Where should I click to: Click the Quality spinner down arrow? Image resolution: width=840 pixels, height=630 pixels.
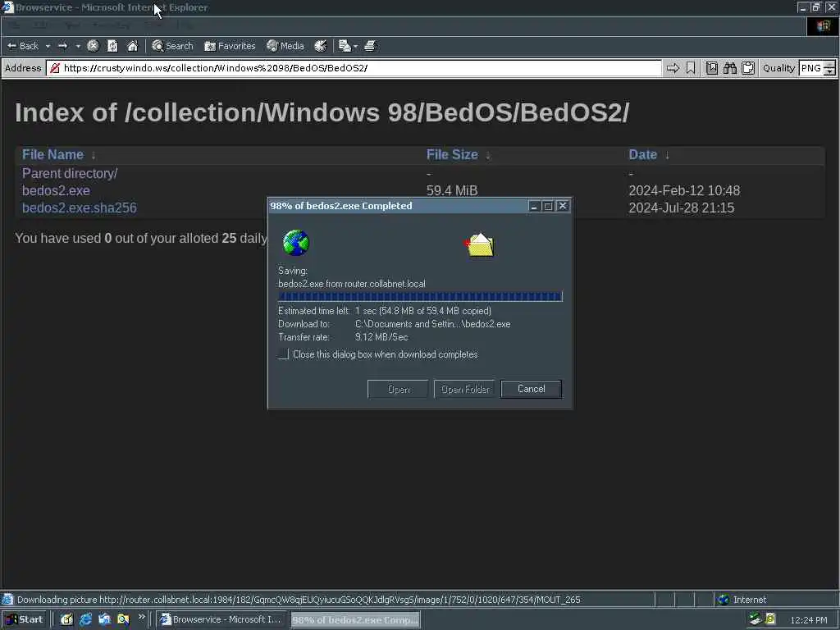829,72
